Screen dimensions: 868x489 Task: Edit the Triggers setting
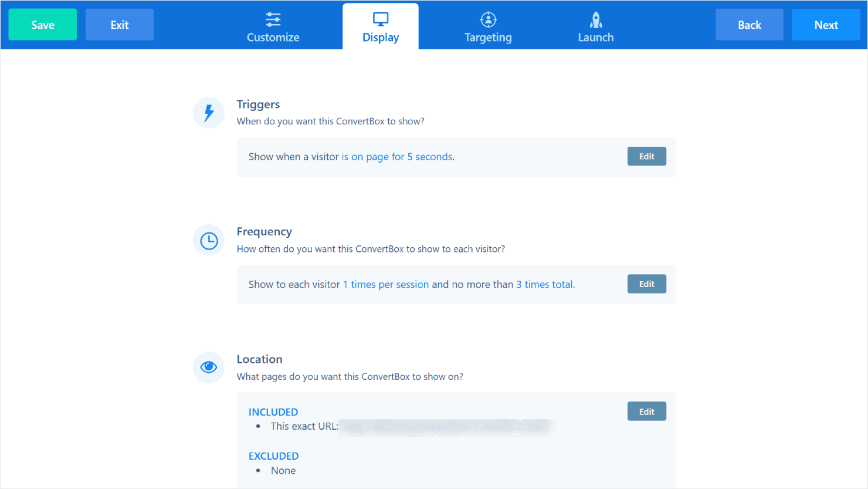tap(646, 156)
